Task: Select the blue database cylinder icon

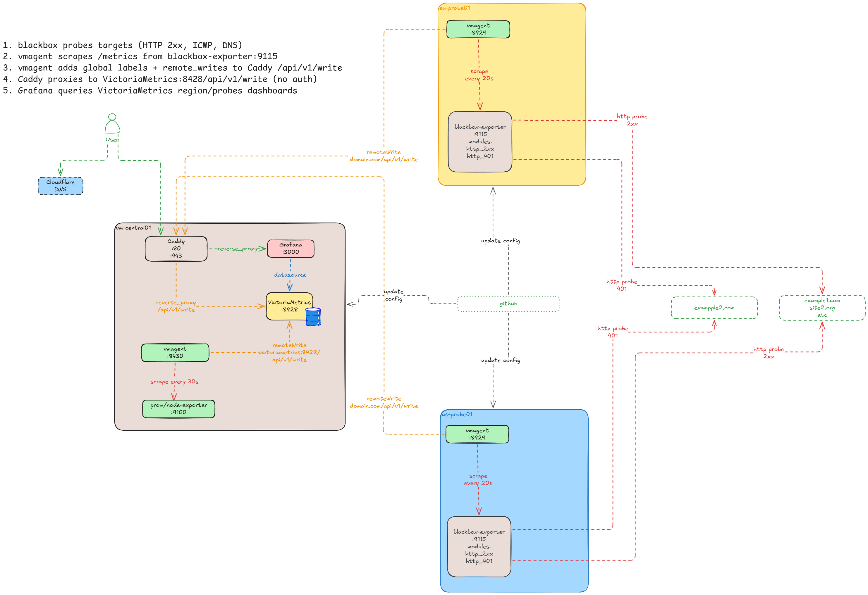Action: tap(313, 317)
